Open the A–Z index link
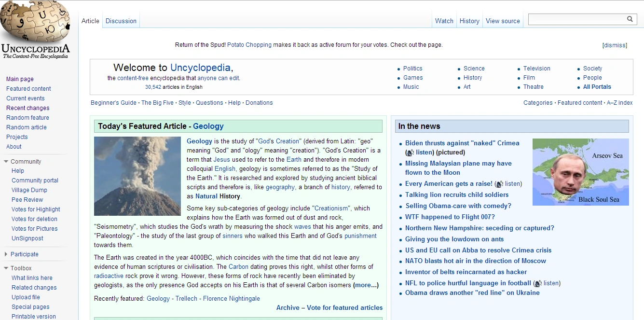 point(620,103)
